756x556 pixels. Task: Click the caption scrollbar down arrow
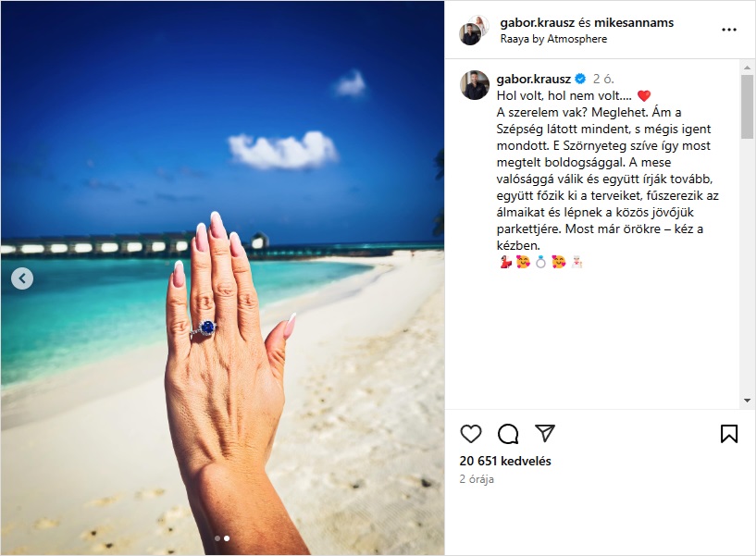(x=747, y=401)
